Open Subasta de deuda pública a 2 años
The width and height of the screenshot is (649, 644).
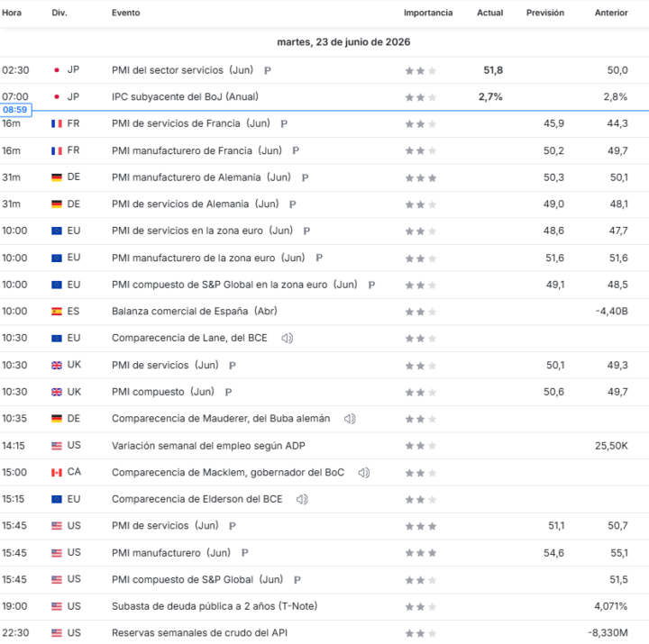[x=215, y=606]
